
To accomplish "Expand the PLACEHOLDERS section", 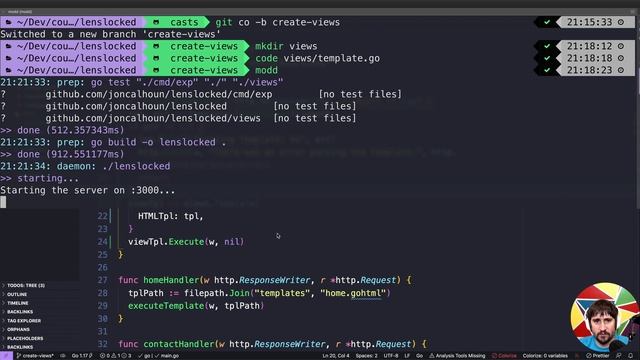I will pos(24,338).
